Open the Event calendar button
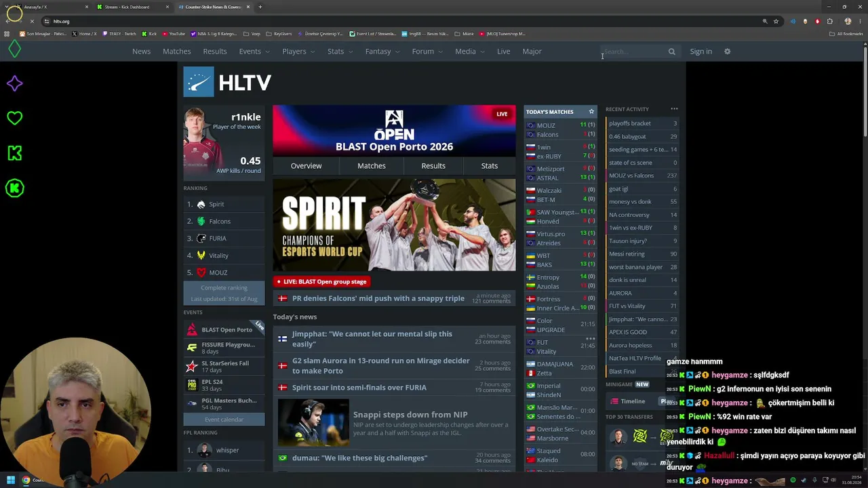This screenshot has width=868, height=488. (x=224, y=420)
